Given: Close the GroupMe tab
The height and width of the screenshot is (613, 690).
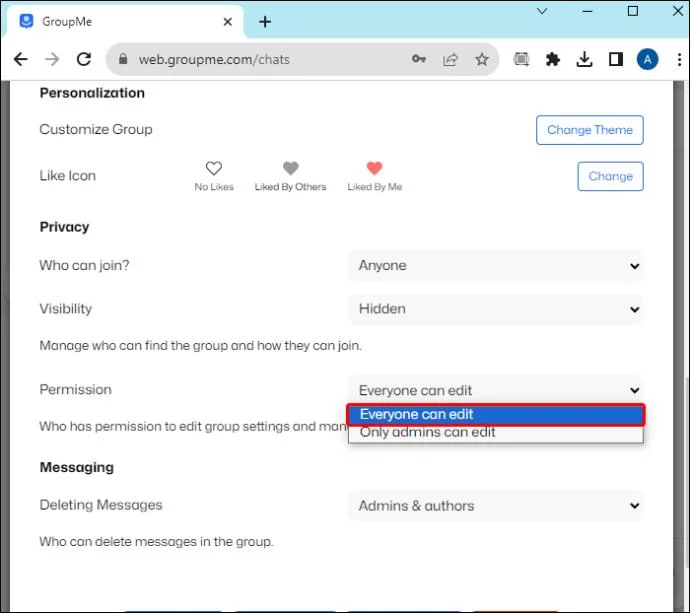Looking at the screenshot, I should click(228, 22).
